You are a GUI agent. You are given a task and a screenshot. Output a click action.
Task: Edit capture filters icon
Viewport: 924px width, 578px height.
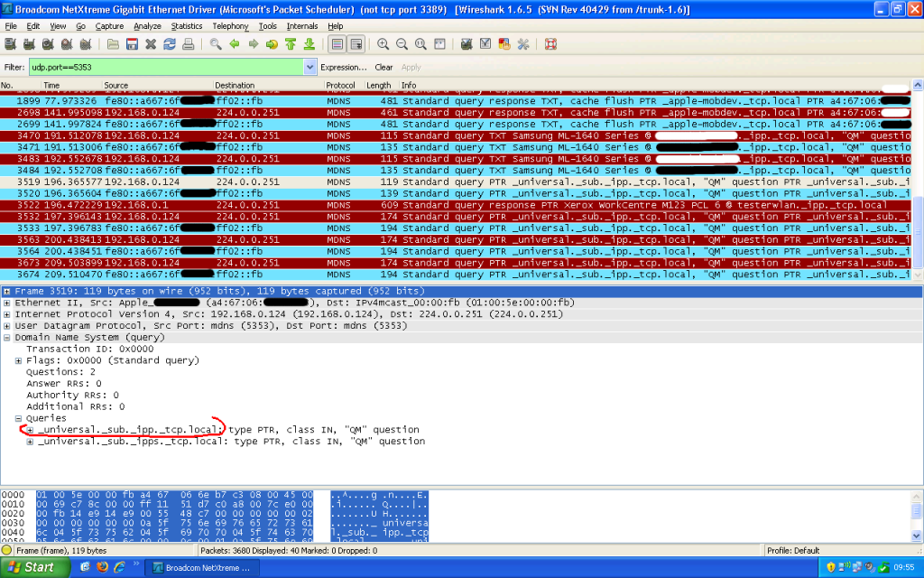(x=467, y=44)
